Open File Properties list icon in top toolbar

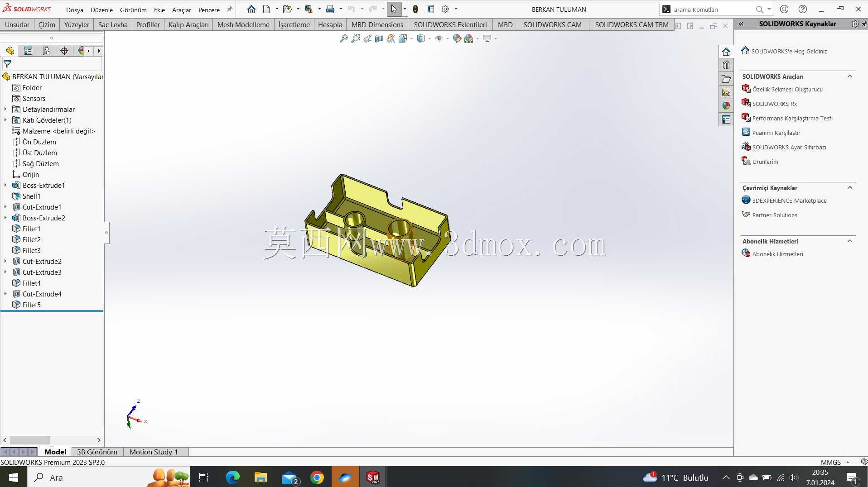coord(430,9)
